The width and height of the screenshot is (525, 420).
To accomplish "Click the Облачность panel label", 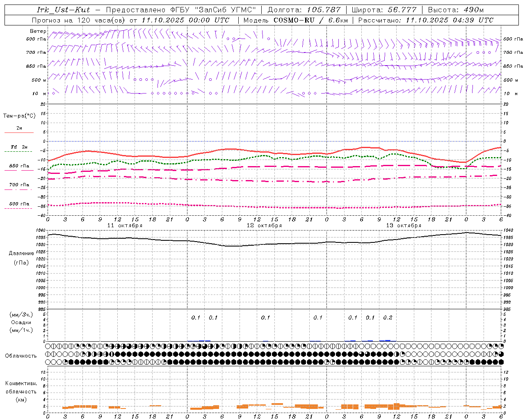I will pyautogui.click(x=21, y=356).
